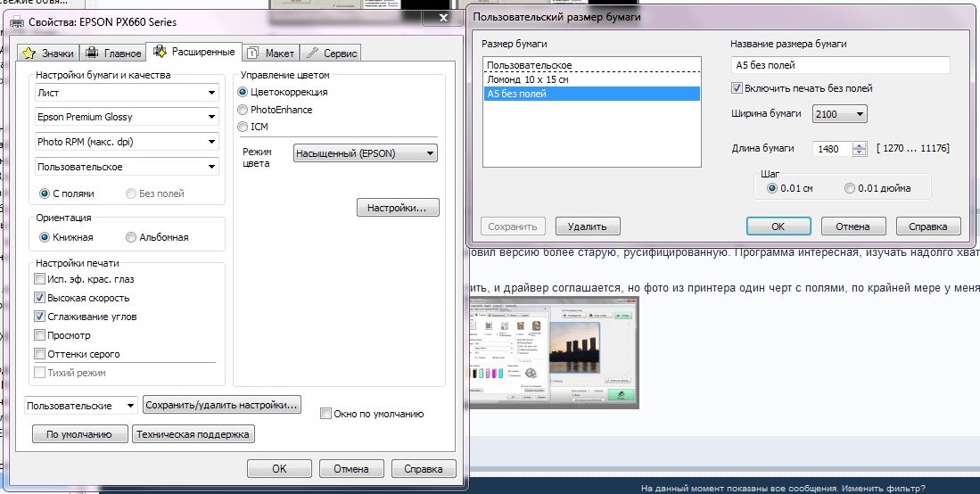Click the Изменить фильтр? link

click(883, 489)
